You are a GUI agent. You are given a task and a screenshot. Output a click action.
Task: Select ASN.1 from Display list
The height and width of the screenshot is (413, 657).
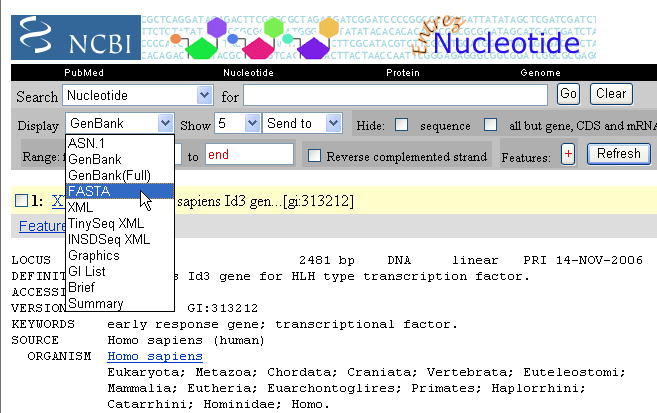(119, 143)
